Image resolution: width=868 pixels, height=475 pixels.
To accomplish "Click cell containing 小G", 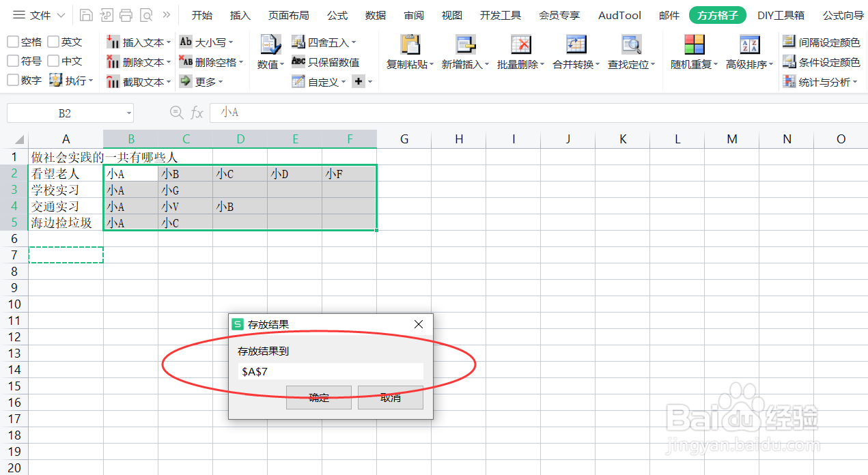I will tap(185, 190).
